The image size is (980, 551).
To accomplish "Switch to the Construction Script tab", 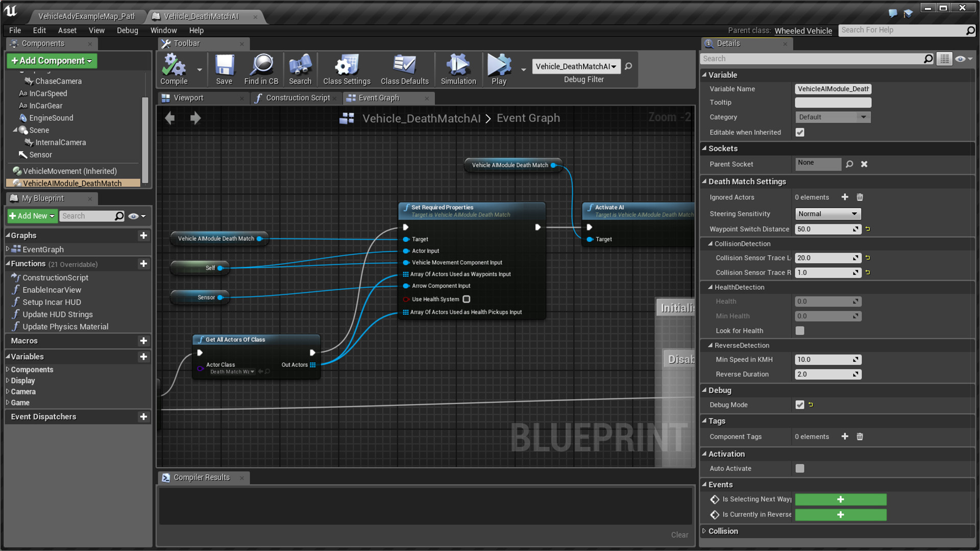I will click(x=296, y=97).
